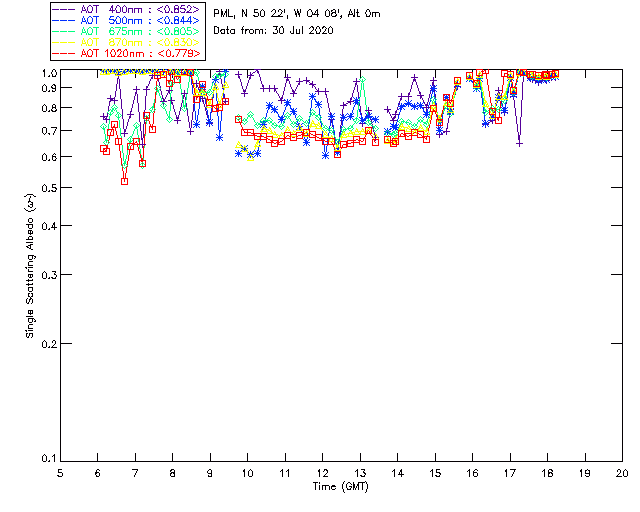Screen dimensions: 640x512
Task: Click the AOT 870nm legend entry
Action: click(x=127, y=42)
